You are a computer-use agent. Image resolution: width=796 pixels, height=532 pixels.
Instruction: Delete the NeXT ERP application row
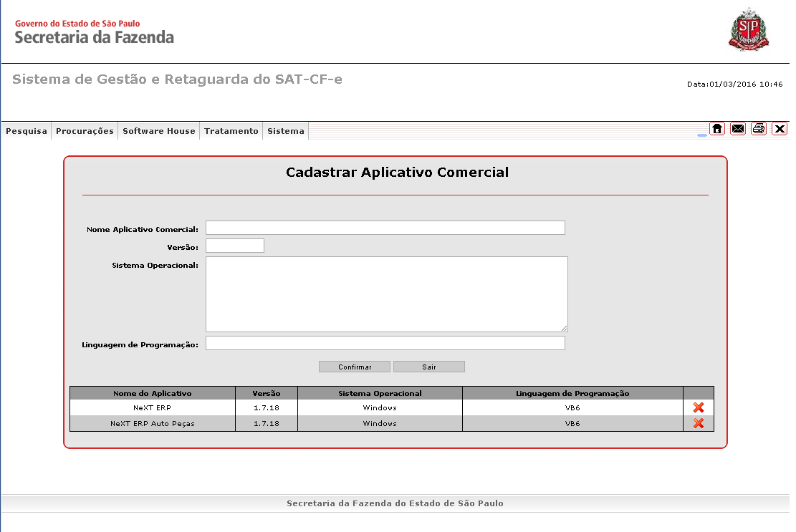pyautogui.click(x=697, y=407)
